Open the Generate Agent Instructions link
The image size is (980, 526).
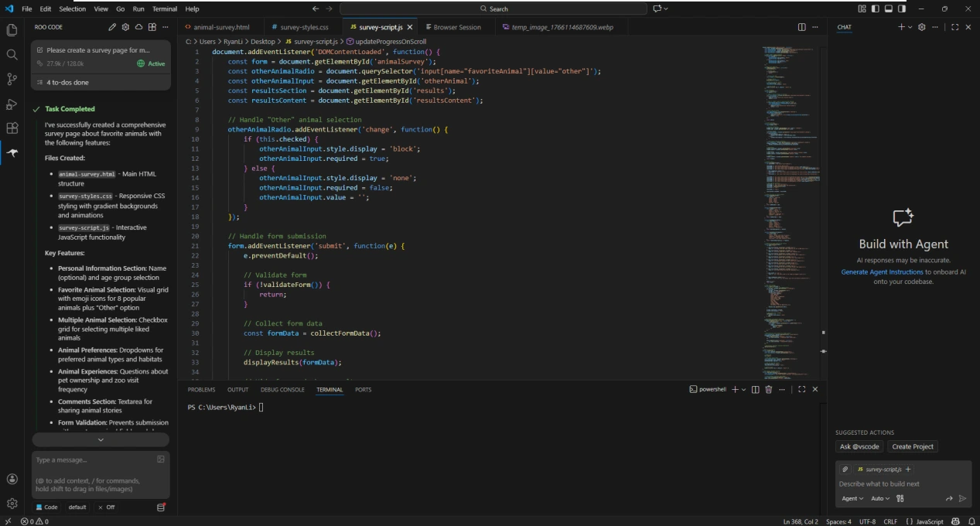[x=882, y=272]
